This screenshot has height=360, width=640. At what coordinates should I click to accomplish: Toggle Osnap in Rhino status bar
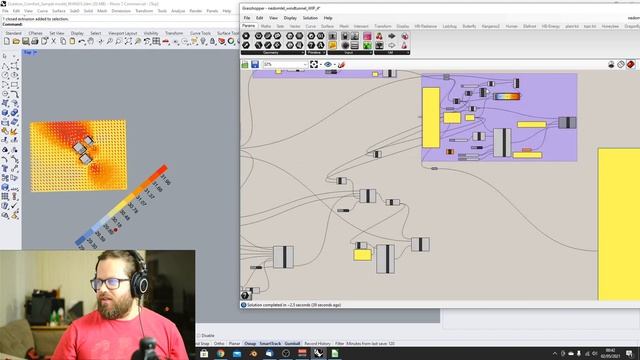250,344
